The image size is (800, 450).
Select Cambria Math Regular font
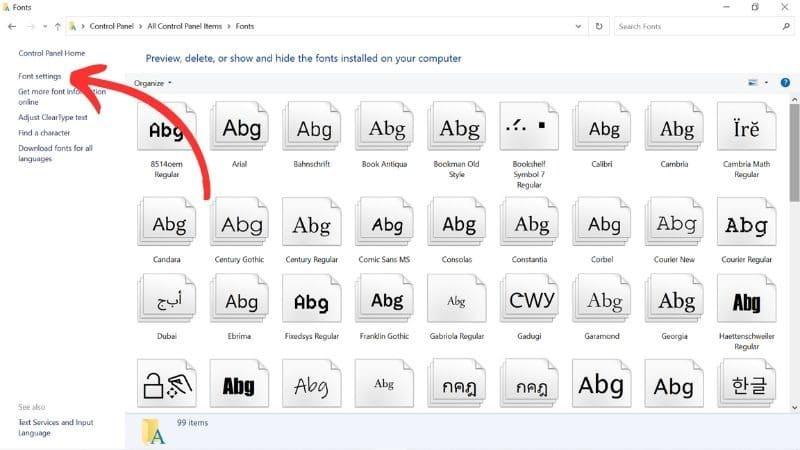[x=747, y=127]
